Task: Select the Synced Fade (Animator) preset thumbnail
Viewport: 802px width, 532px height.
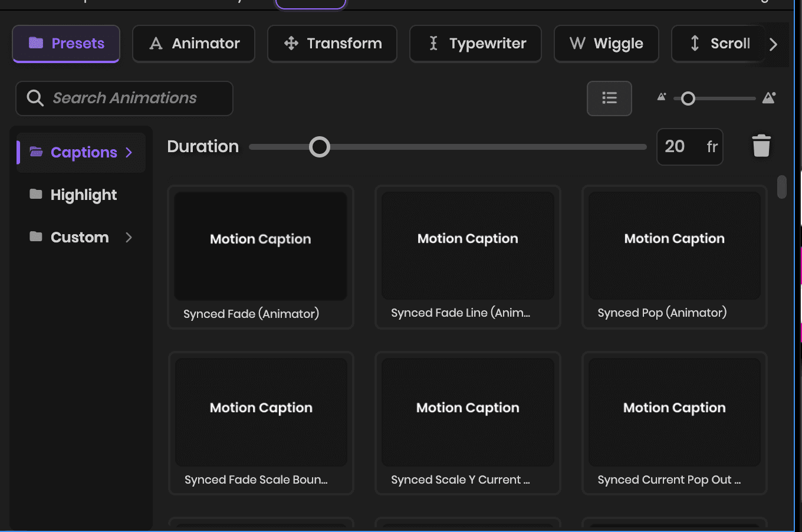Action: click(261, 246)
